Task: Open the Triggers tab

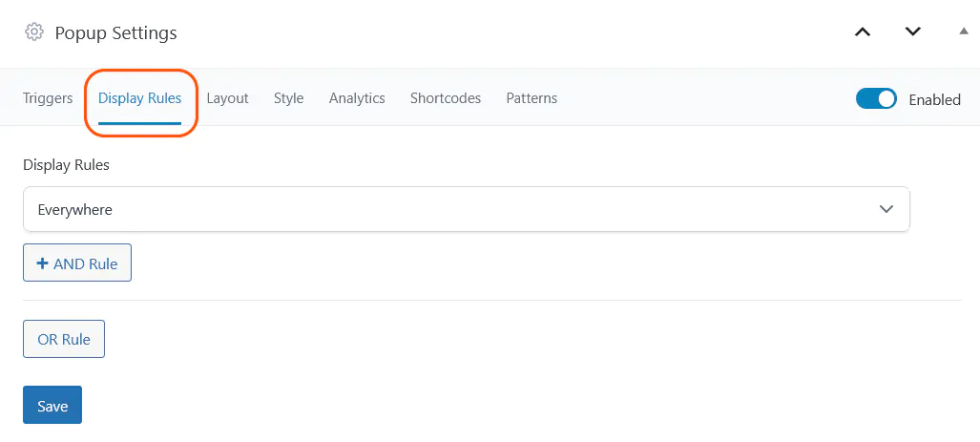Action: 48,98
